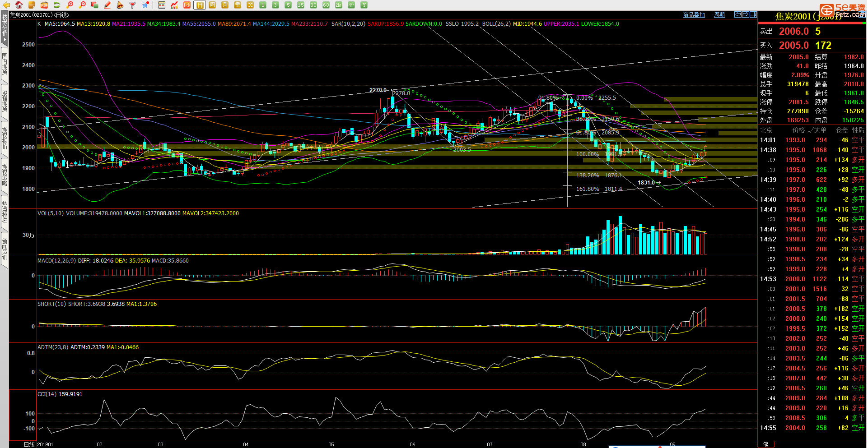Click the 日线 label at bottom left
The height and width of the screenshot is (448, 868).
point(29,444)
